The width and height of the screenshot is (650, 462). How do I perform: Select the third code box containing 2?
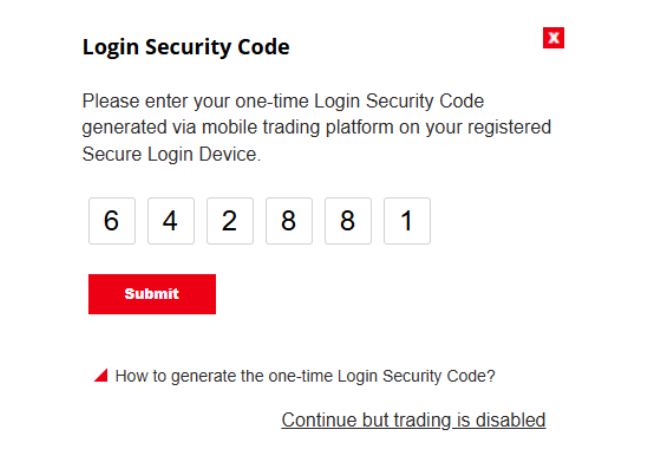229,221
